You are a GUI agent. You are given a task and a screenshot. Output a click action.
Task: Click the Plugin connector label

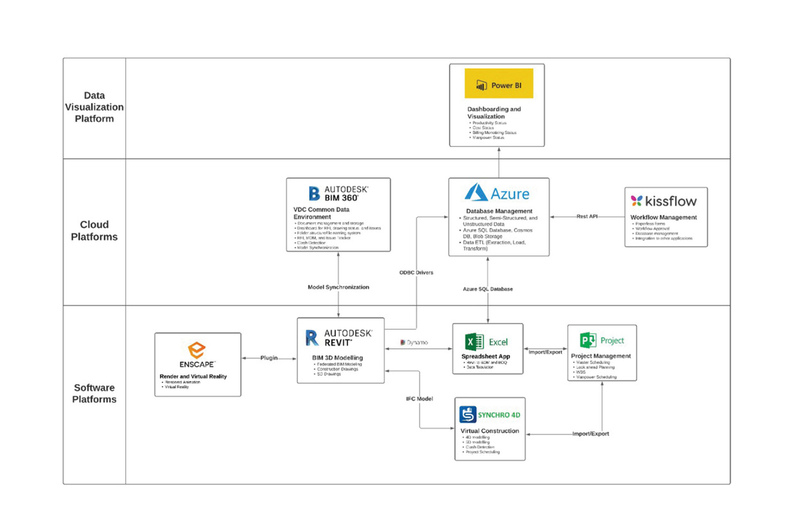click(269, 358)
